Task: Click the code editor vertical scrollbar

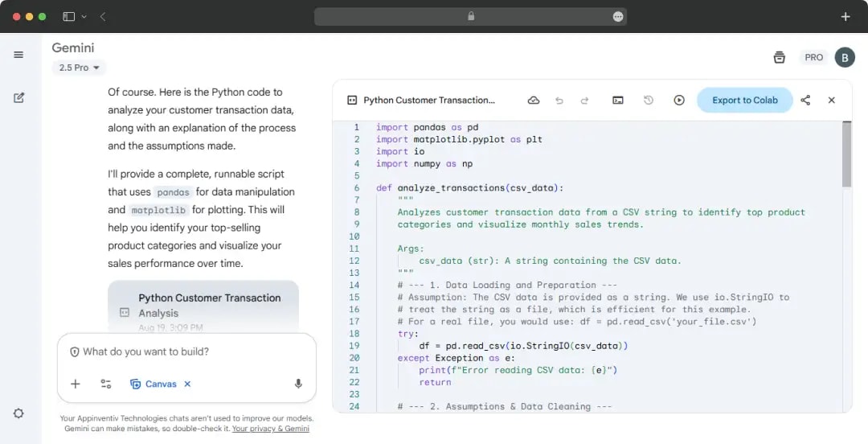Action: click(846, 155)
